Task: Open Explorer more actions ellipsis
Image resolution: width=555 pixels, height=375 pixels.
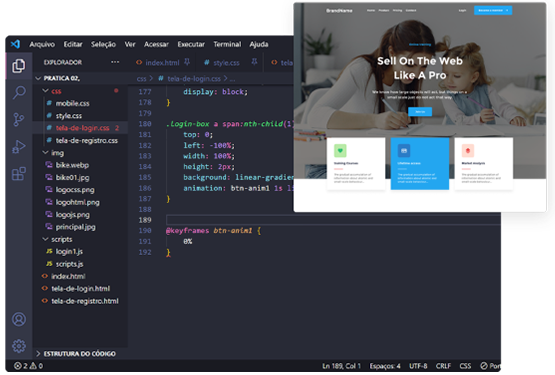Action: tap(115, 62)
